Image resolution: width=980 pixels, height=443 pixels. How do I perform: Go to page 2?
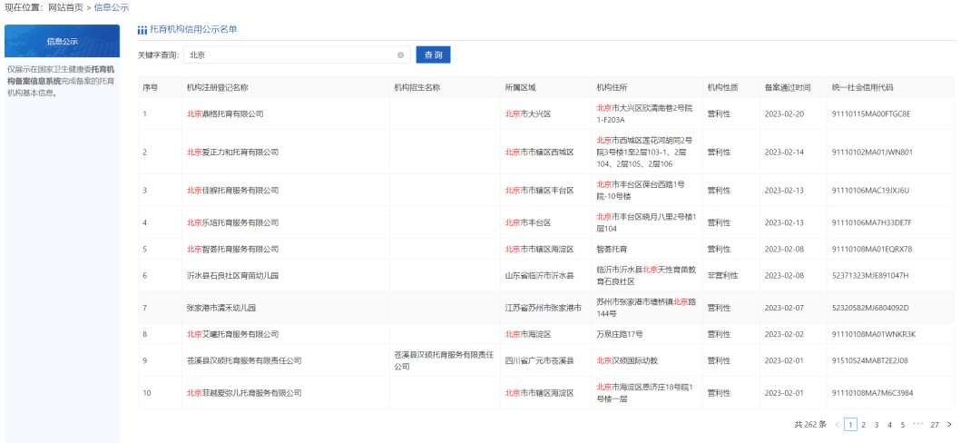863,424
